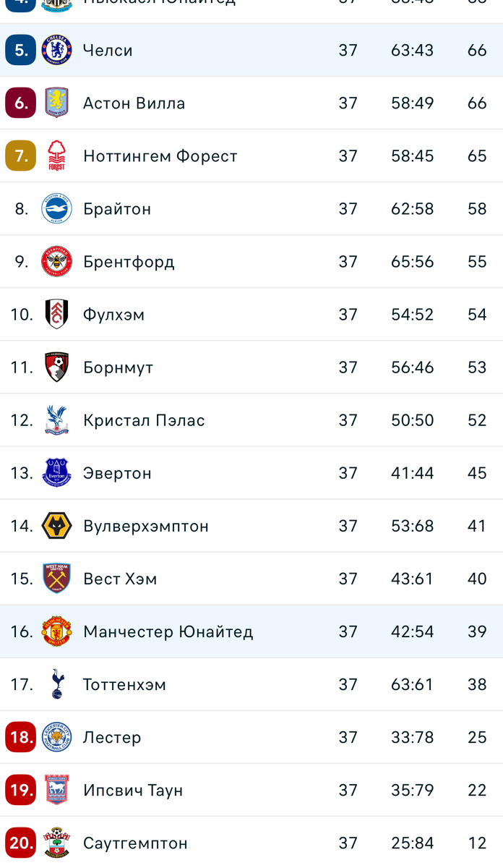Click the Brighton club crest
The image size is (503, 868).
(x=55, y=208)
